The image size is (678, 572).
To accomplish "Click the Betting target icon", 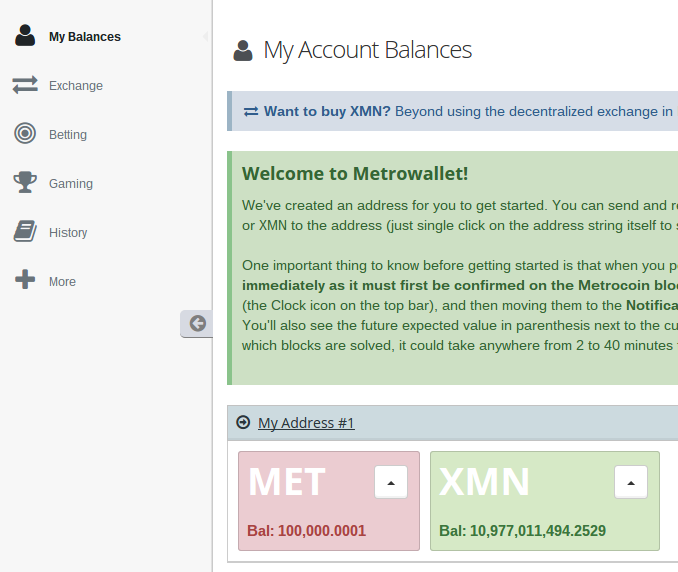I will click(x=25, y=133).
